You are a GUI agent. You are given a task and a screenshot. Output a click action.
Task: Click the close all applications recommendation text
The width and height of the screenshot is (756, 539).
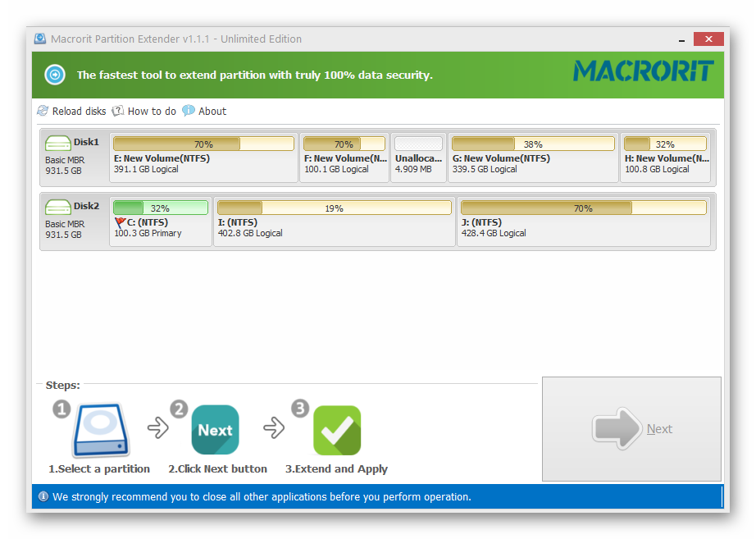(262, 497)
